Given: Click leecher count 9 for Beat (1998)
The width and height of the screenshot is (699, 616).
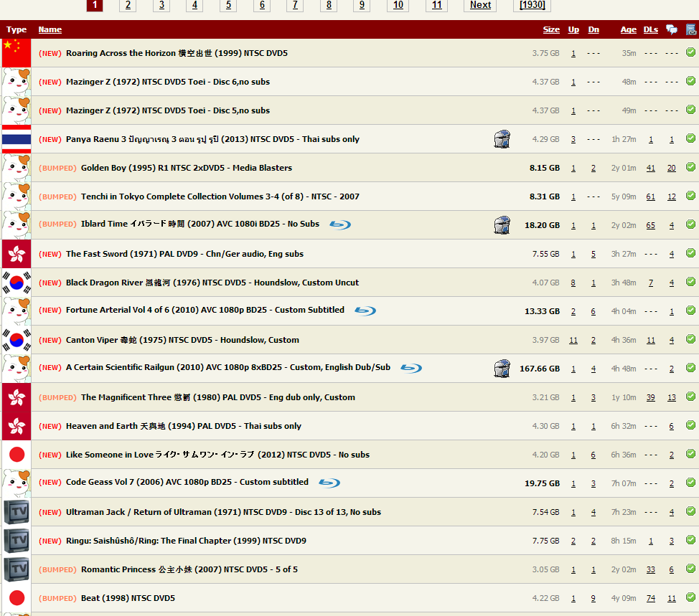Looking at the screenshot, I should pos(594,599).
